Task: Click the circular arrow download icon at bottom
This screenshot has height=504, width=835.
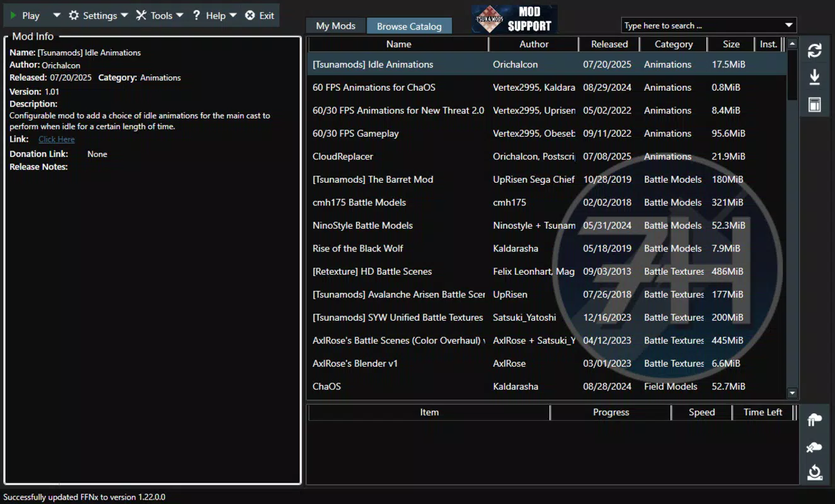Action: [815, 472]
